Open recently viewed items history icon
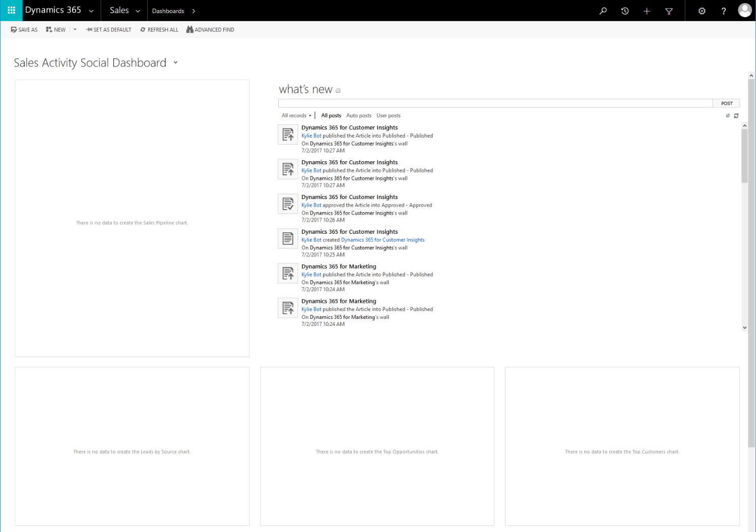This screenshot has height=532, width=756. [x=625, y=11]
